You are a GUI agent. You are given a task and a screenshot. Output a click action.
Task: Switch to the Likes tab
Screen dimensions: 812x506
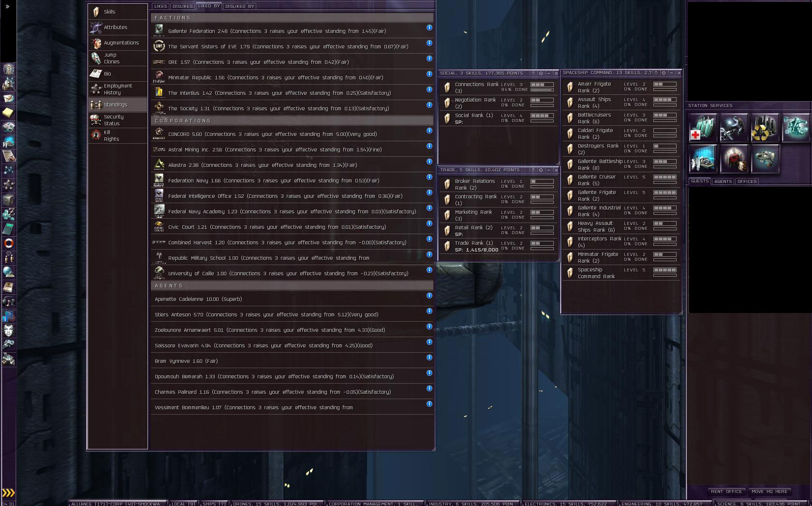pyautogui.click(x=161, y=6)
